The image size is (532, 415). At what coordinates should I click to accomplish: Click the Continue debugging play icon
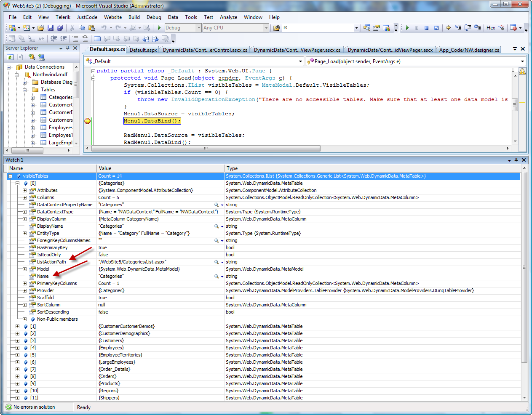(407, 28)
